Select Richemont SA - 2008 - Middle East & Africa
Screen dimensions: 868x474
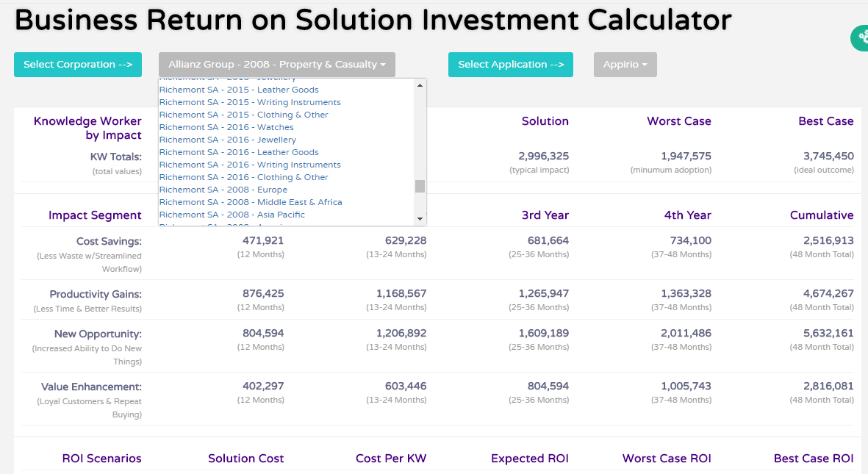tap(251, 201)
